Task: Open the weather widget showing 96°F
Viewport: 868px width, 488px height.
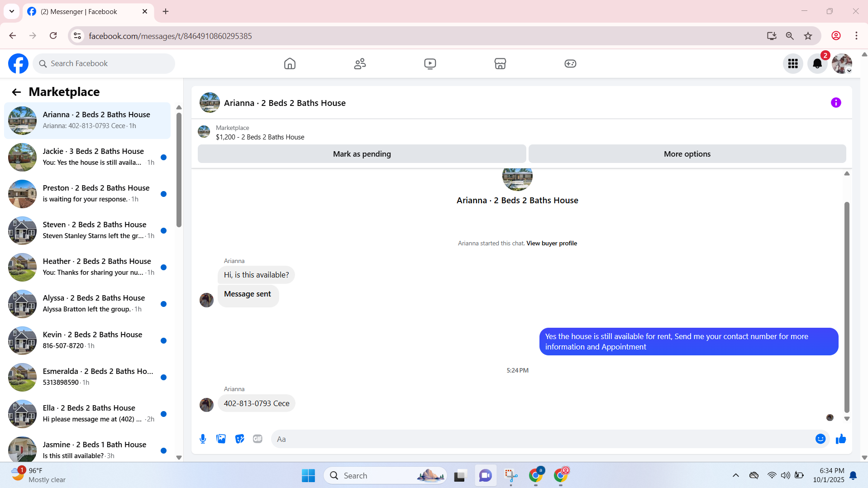Action: pos(38,475)
